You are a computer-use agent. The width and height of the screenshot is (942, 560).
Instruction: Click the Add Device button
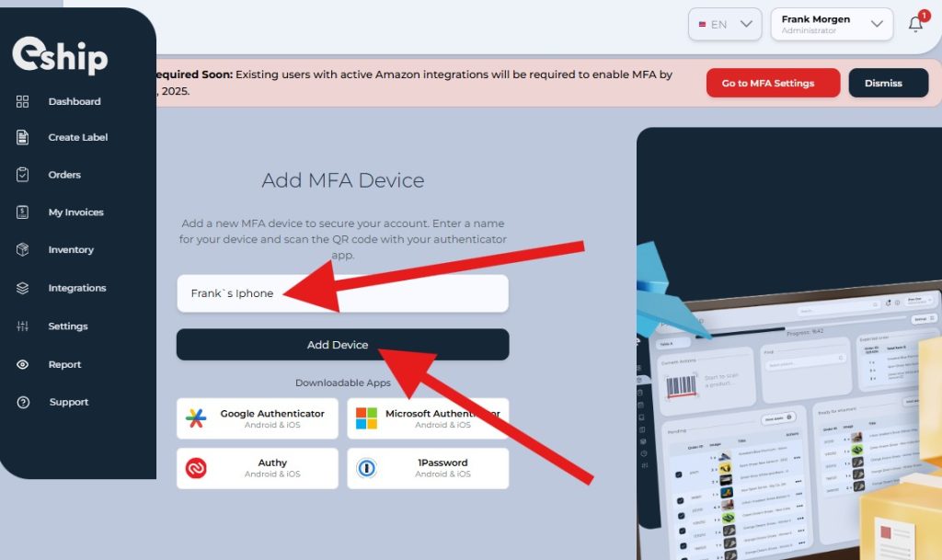[342, 345]
